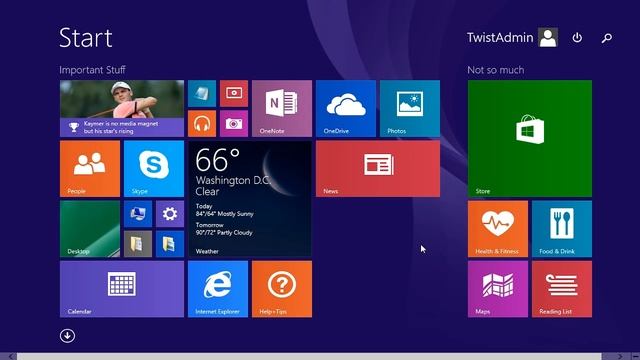Screen dimensions: 640x360
Task: Open the Maps tile
Action: [x=498, y=289]
